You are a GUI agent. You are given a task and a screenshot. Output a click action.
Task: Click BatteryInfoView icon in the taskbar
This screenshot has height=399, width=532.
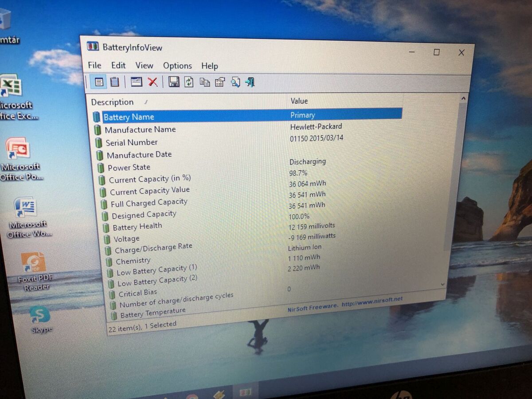[245, 392]
